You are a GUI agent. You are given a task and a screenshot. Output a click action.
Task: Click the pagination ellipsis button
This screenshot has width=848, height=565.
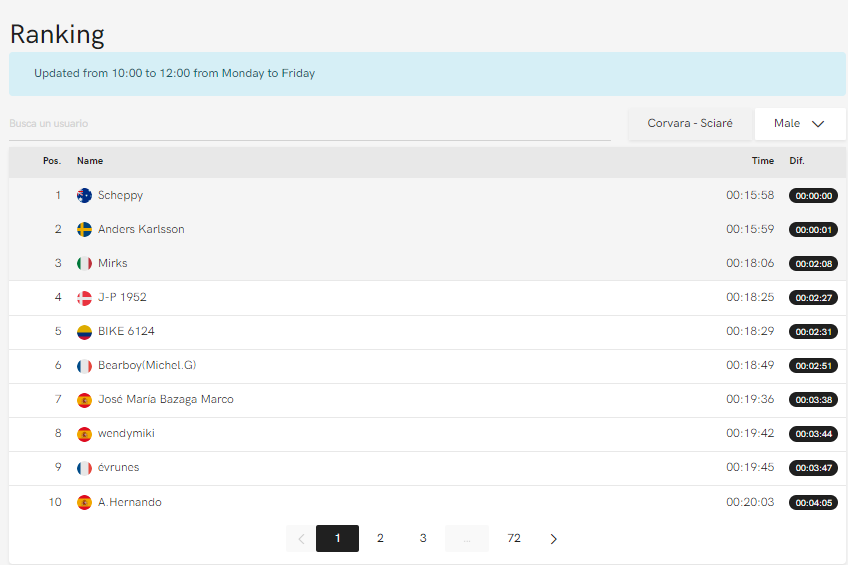467,539
